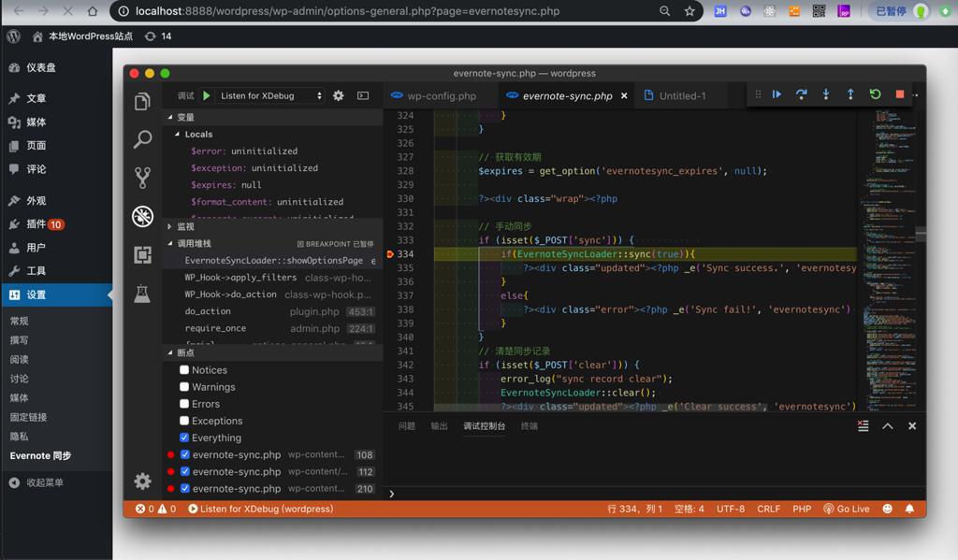Enable the Notices breakpoint checkbox
Image resolution: width=958 pixels, height=560 pixels.
coord(184,370)
